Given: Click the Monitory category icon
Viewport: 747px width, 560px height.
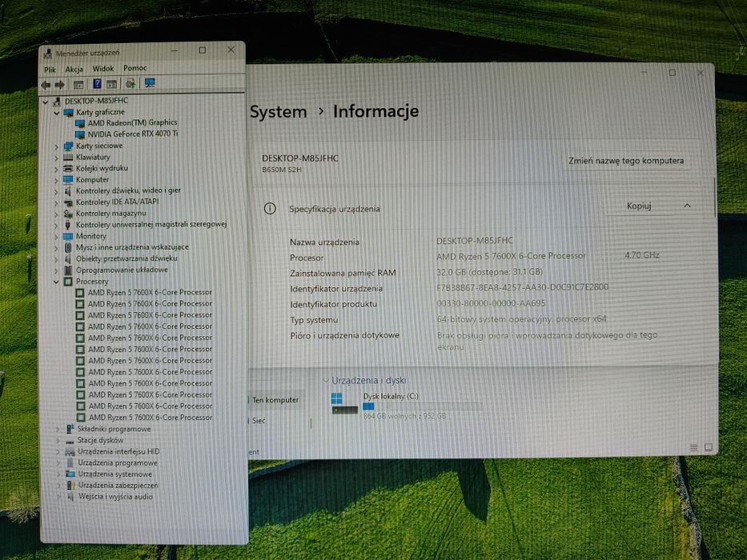Looking at the screenshot, I should (x=68, y=236).
